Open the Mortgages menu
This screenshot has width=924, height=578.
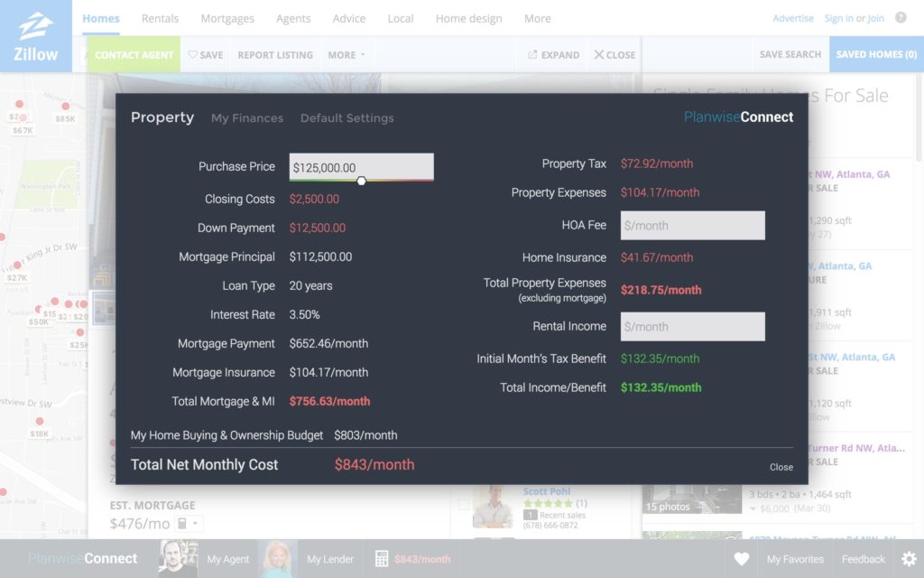pyautogui.click(x=227, y=18)
